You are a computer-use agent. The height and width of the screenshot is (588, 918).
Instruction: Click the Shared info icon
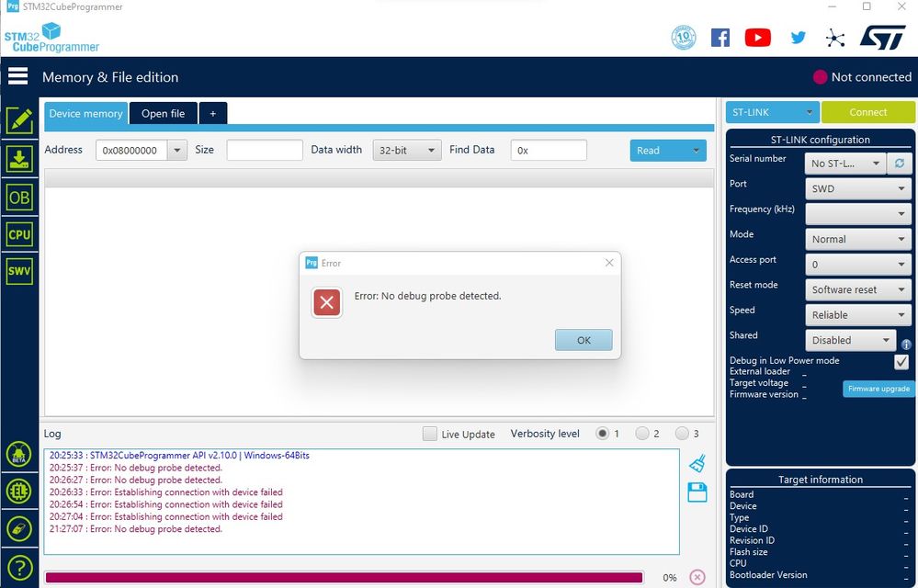[x=906, y=345]
